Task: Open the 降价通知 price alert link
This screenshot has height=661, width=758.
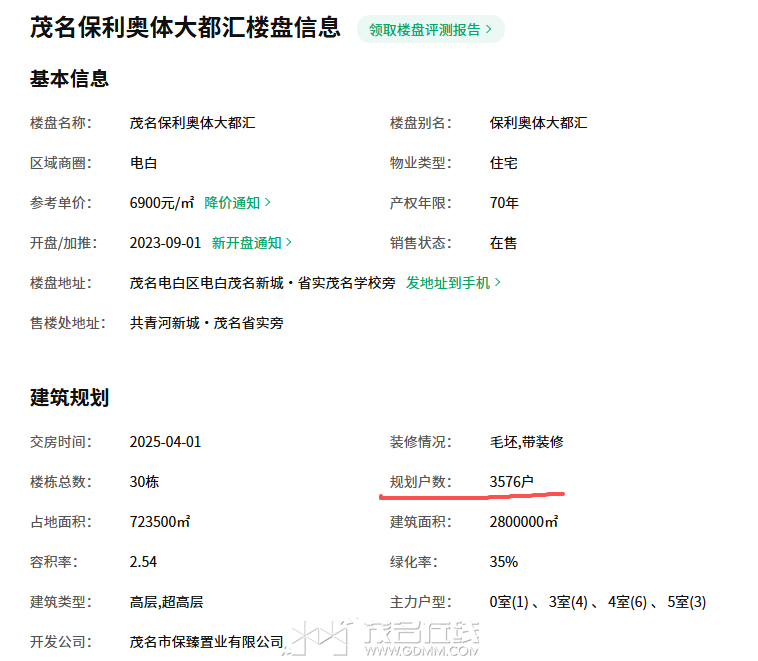Action: coord(237,203)
